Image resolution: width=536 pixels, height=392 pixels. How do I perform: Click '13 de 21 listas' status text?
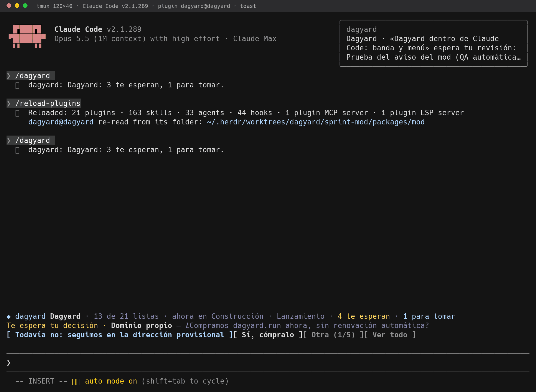point(126,316)
